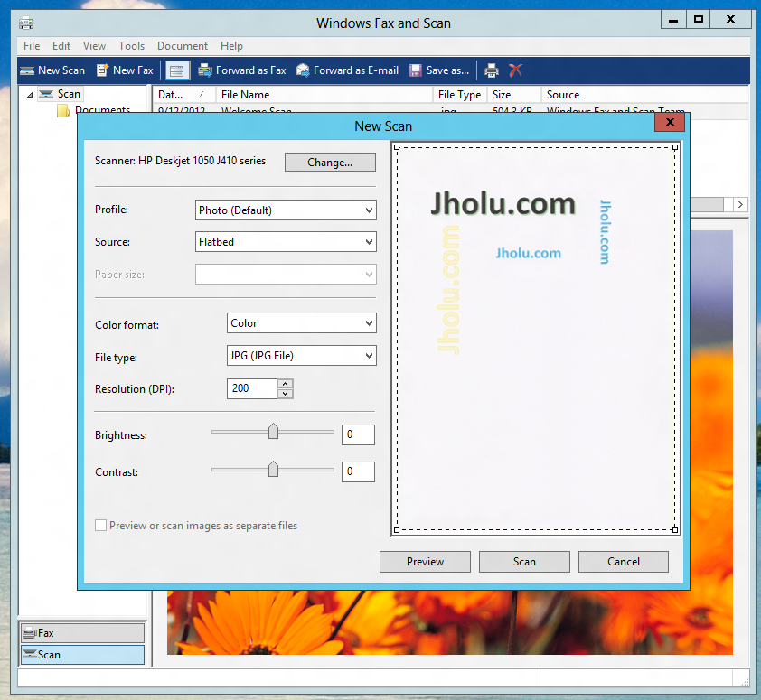
Task: Click the horizontal scrollbar right arrow
Action: point(740,204)
